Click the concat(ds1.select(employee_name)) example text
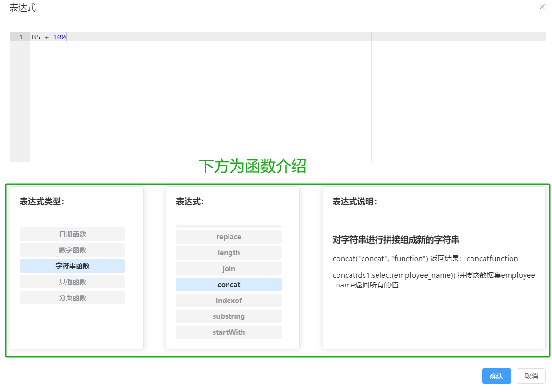The height and width of the screenshot is (392, 552). point(433,280)
